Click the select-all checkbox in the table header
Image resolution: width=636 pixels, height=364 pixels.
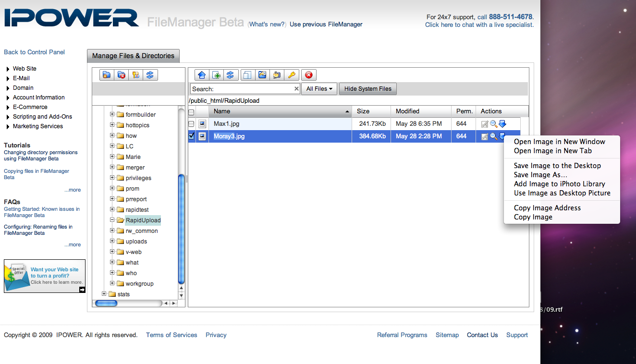click(192, 112)
